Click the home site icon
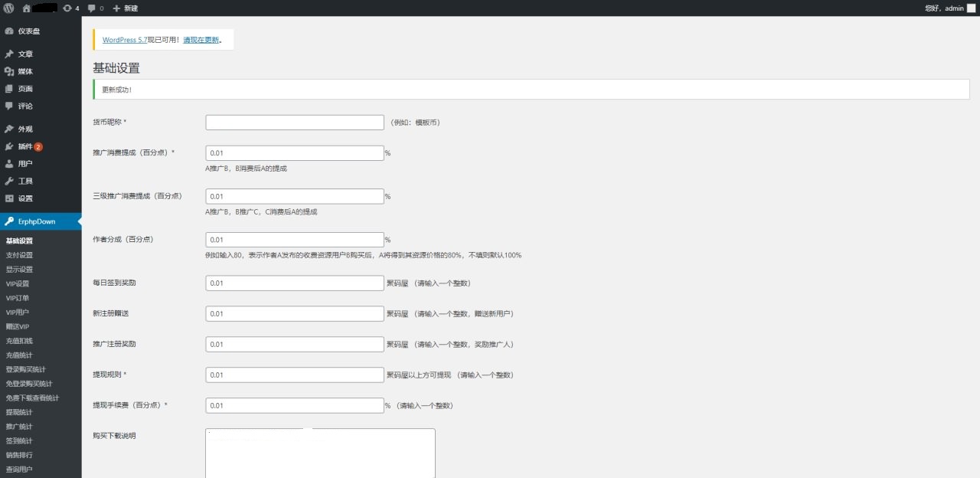Image resolution: width=980 pixels, height=478 pixels. [x=27, y=8]
